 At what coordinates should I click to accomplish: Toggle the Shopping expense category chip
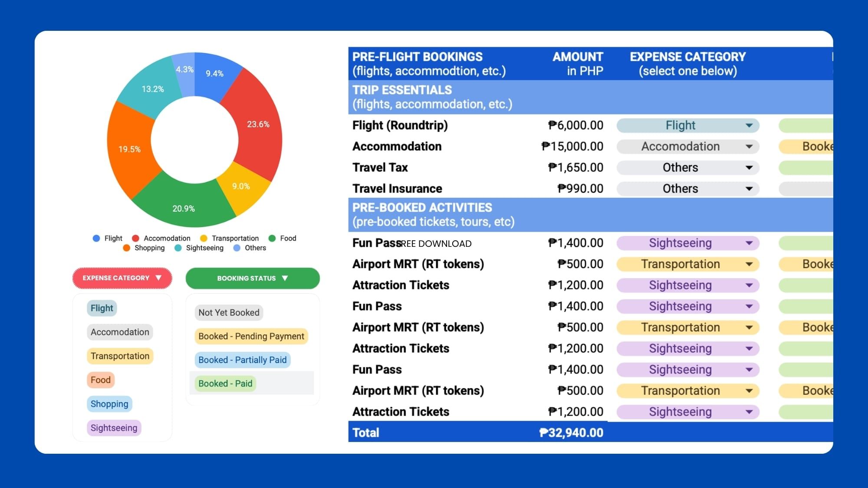109,404
